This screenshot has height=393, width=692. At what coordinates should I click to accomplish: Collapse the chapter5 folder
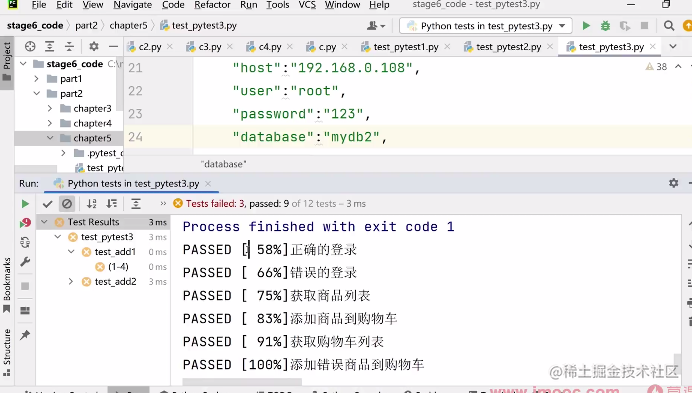(50, 138)
